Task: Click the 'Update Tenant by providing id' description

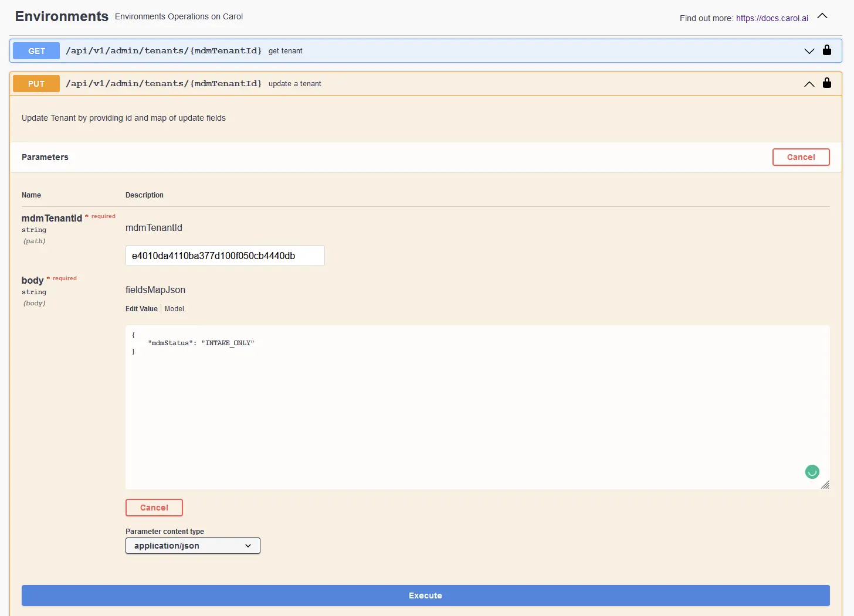Action: click(124, 118)
